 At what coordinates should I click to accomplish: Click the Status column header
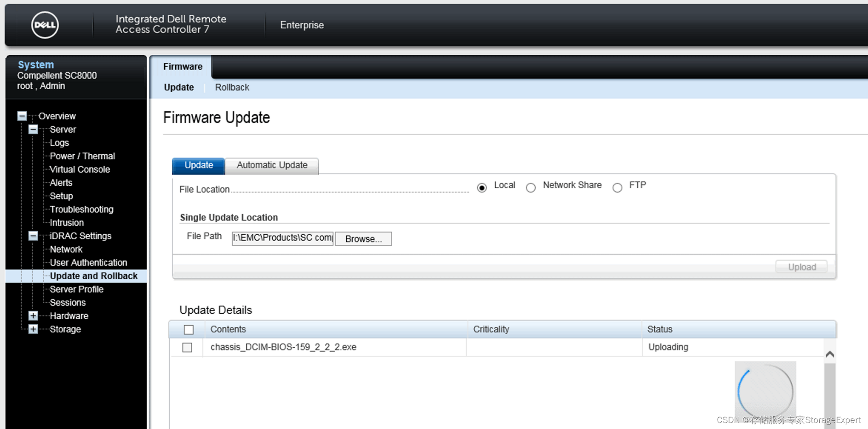[660, 329]
